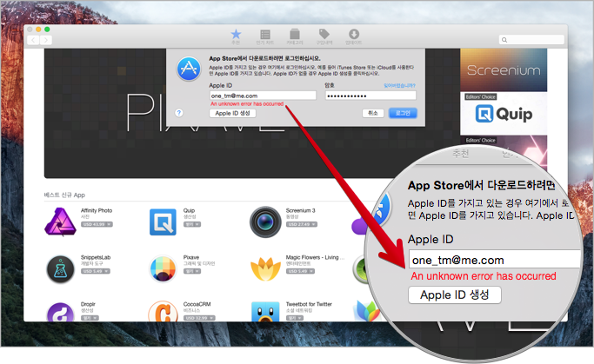The width and height of the screenshot is (594, 364).
Task: Expand the USD 5.49 button for SnippetsLab
Action: coord(96,271)
